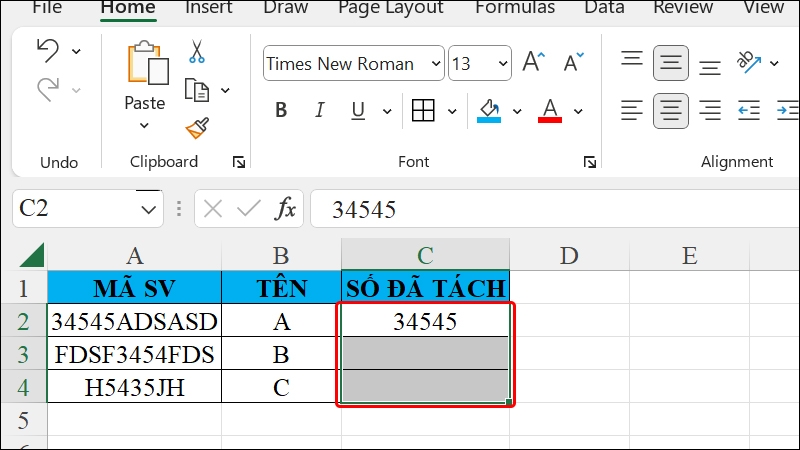Click Increase Indent icon

[787, 110]
